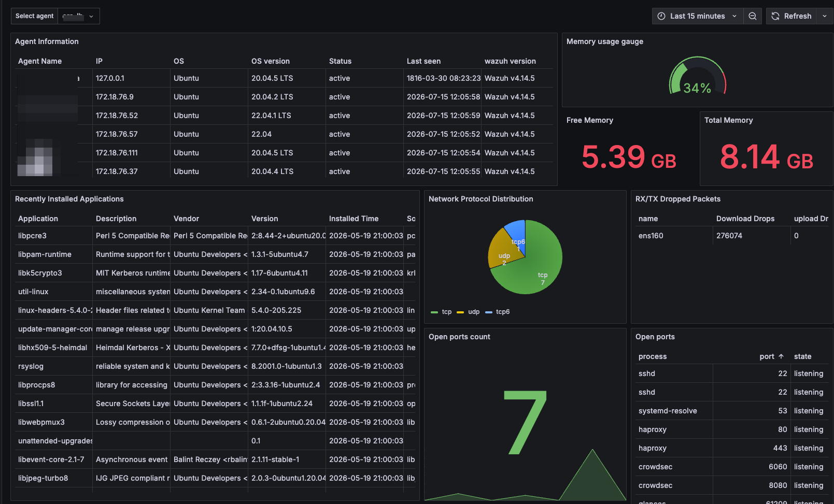
Task: Click the refresh circular arrows icon
Action: (775, 16)
